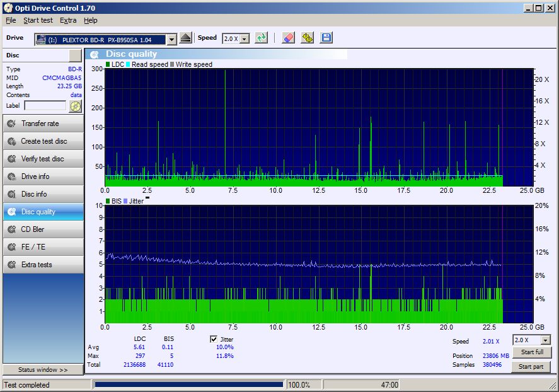The width and height of the screenshot is (559, 392).
Task: Click the gray Write speed legend swatch
Action: (x=172, y=64)
